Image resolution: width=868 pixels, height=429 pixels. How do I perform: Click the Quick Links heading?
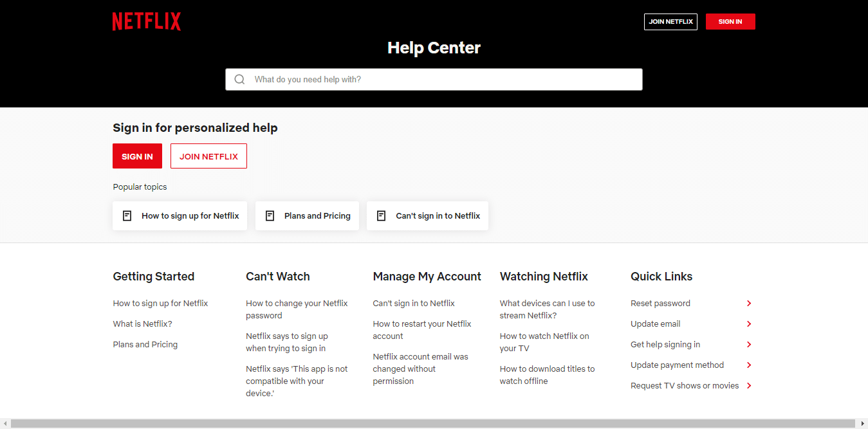coord(661,277)
